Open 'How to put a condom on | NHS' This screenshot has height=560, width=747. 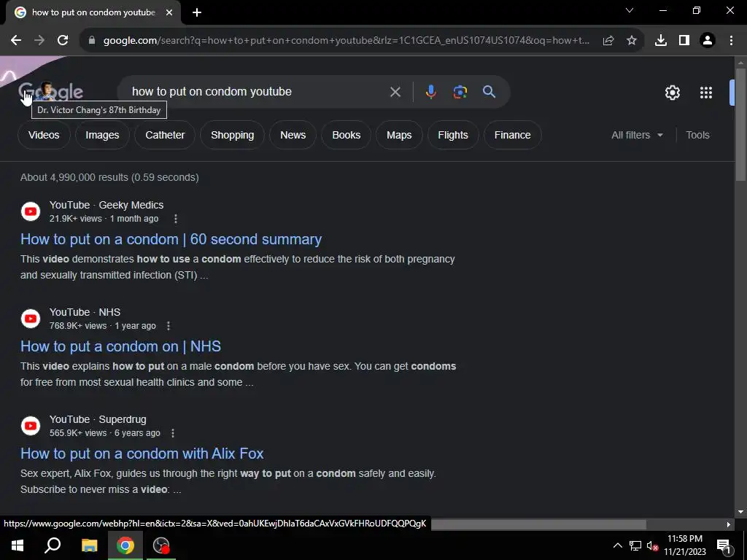(x=120, y=346)
